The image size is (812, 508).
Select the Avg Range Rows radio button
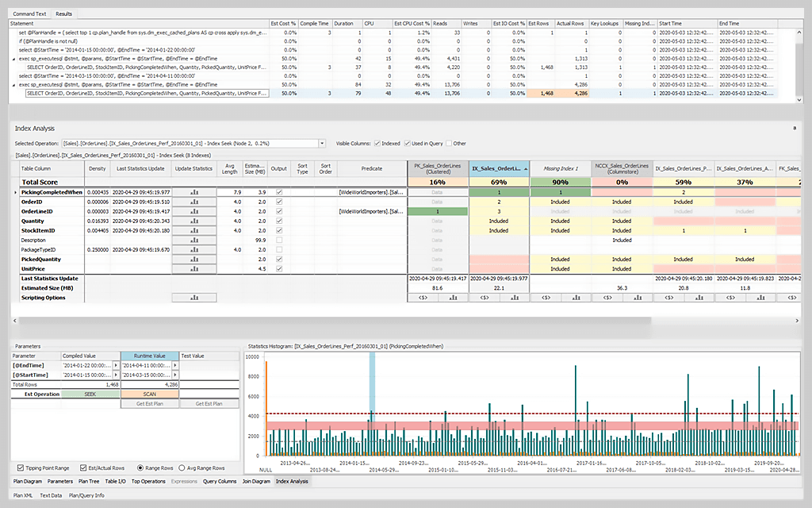pyautogui.click(x=182, y=468)
